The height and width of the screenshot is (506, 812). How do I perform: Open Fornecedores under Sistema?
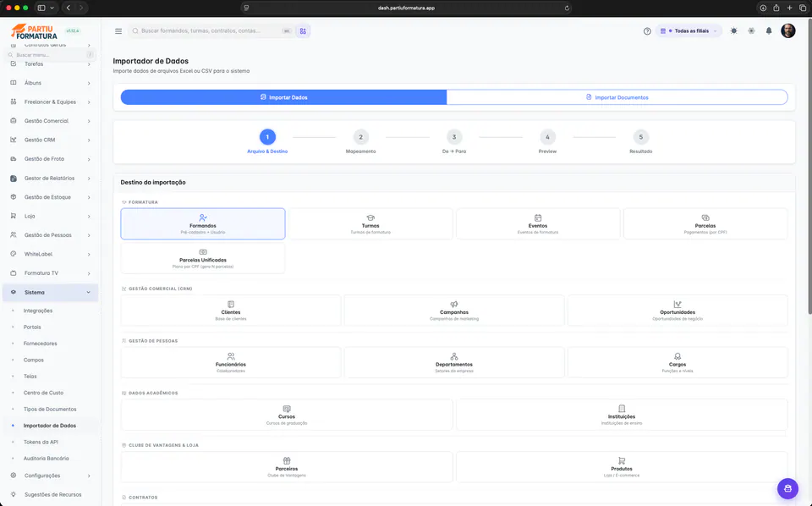point(40,344)
